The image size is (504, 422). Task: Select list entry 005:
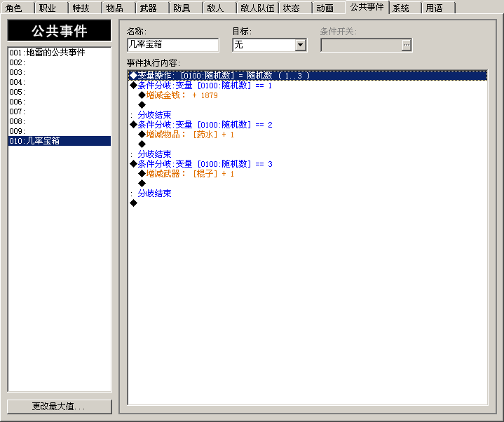[60, 92]
